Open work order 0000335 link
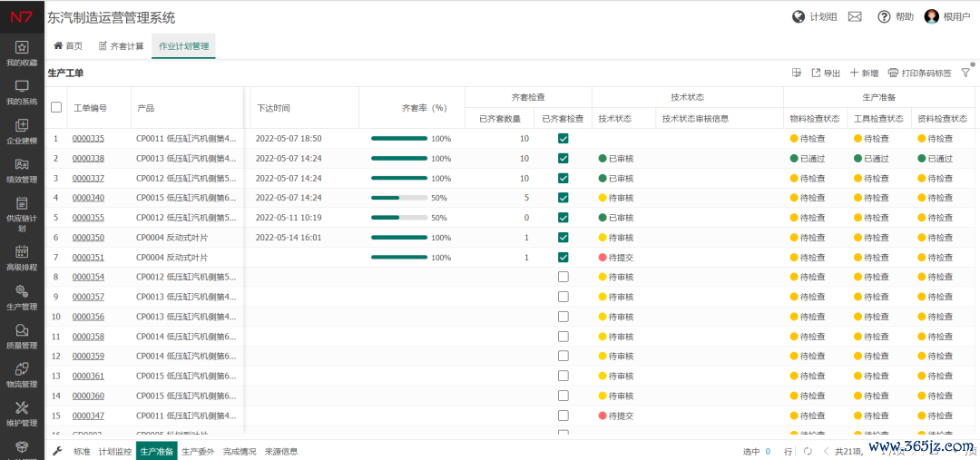The width and height of the screenshot is (980, 460). (88, 139)
